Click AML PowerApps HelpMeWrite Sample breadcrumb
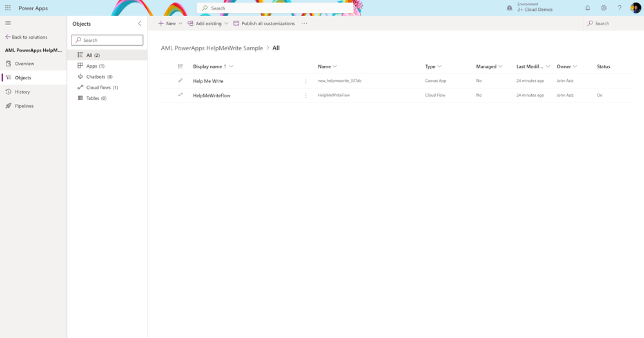This screenshot has width=644, height=338. pos(212,48)
